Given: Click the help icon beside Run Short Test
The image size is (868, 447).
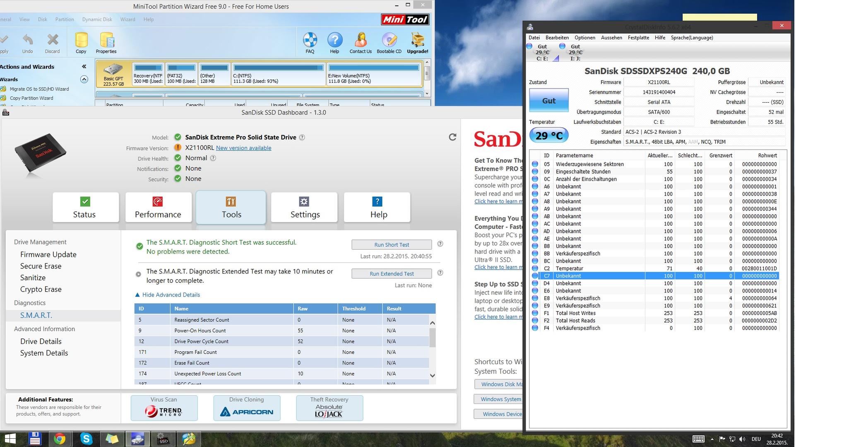Looking at the screenshot, I should pyautogui.click(x=440, y=244).
